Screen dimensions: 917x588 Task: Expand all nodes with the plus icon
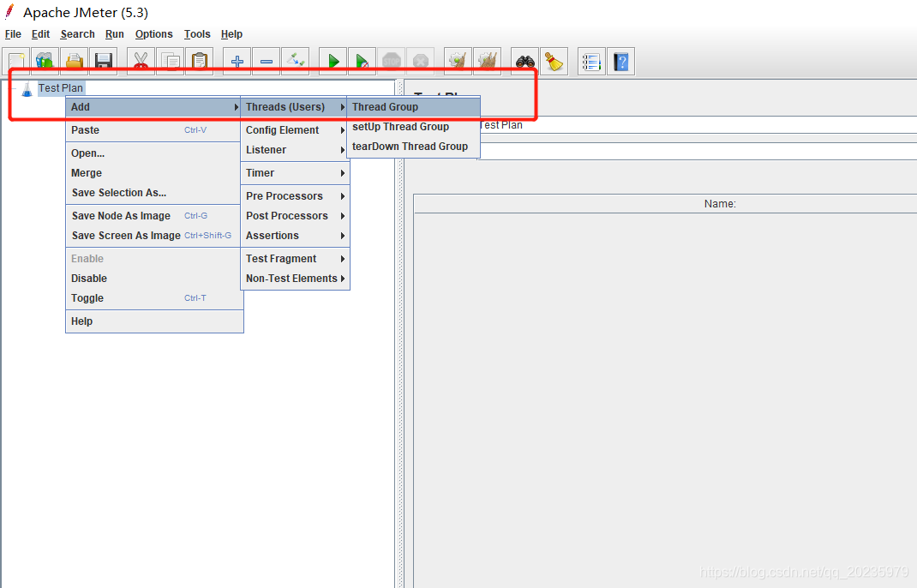click(x=237, y=61)
